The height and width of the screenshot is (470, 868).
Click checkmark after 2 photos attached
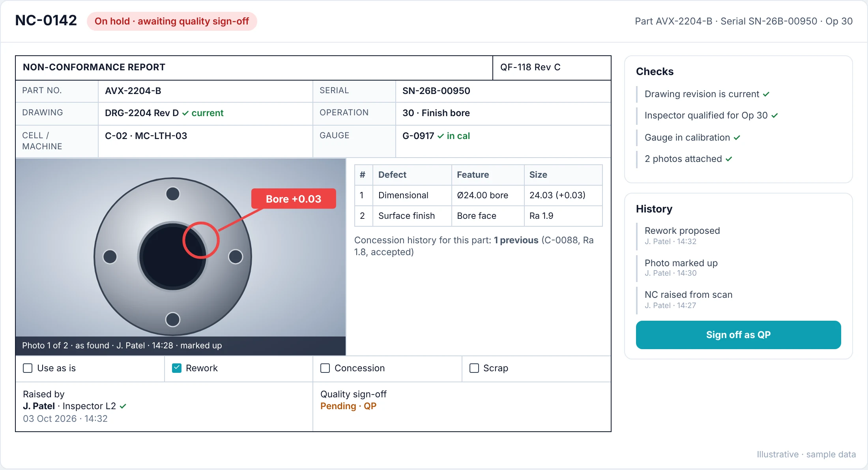coord(729,159)
